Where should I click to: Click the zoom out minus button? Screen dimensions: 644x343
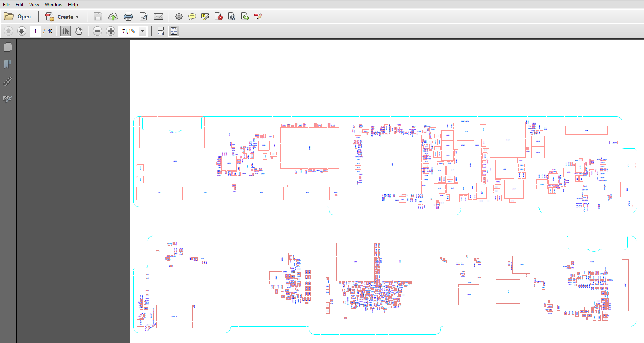[97, 31]
